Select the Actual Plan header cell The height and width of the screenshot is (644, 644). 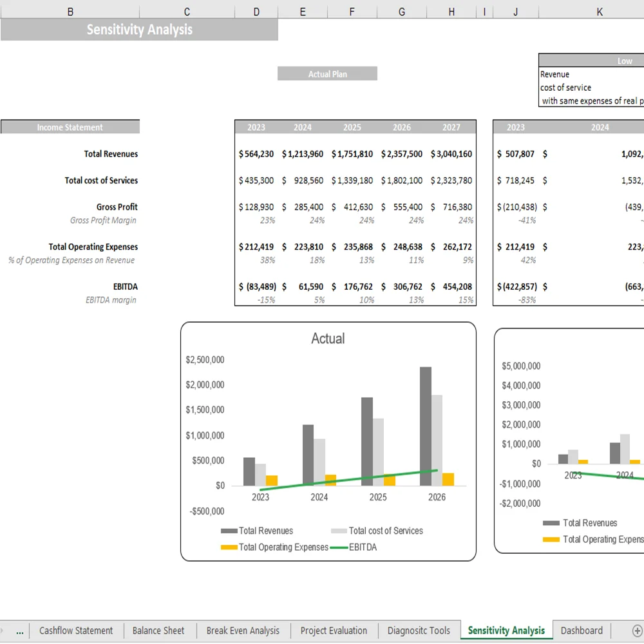click(x=327, y=73)
